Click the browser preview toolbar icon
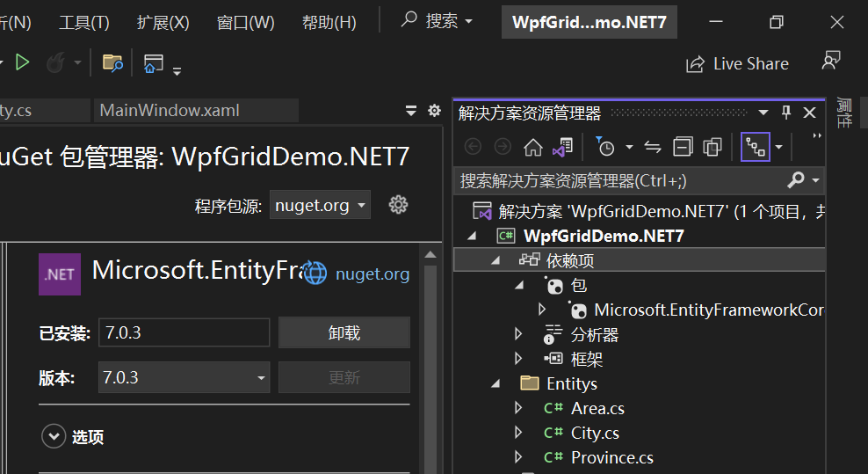 coord(154,63)
